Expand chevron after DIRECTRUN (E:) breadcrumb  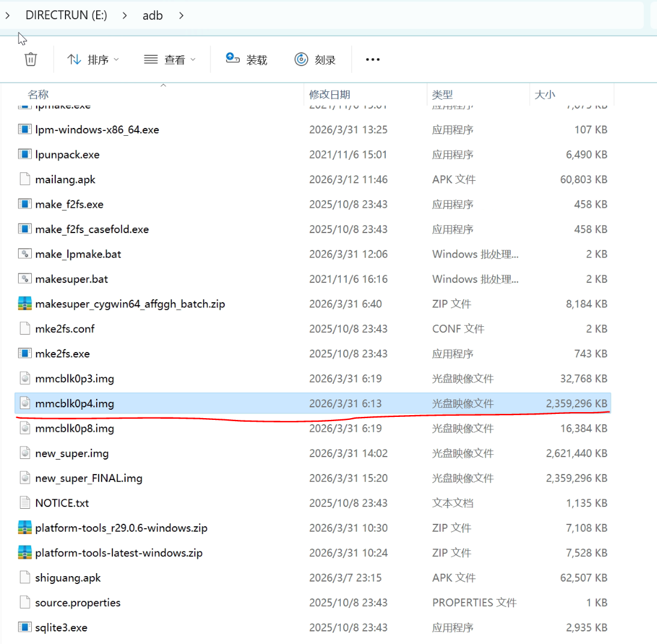click(124, 16)
